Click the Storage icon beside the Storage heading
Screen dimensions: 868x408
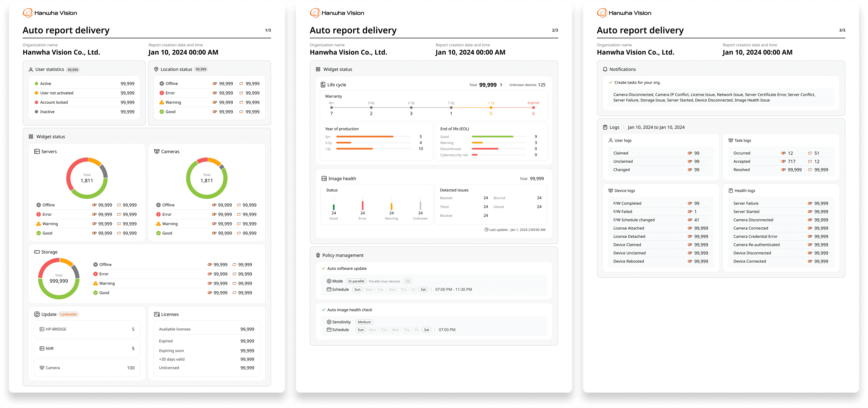click(x=37, y=252)
